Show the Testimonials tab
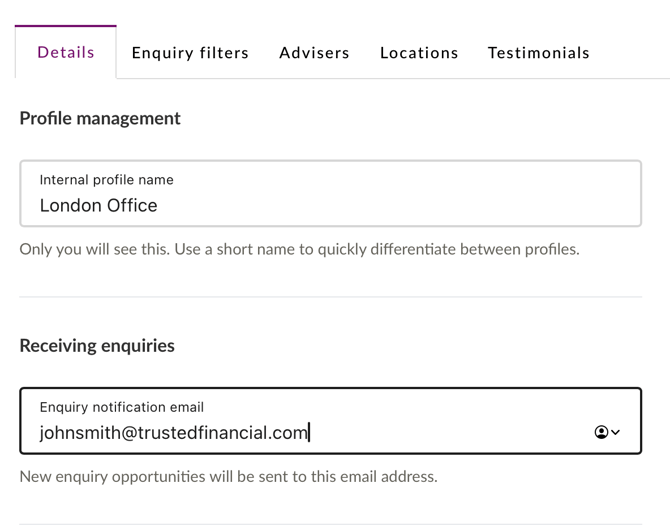 (x=538, y=53)
